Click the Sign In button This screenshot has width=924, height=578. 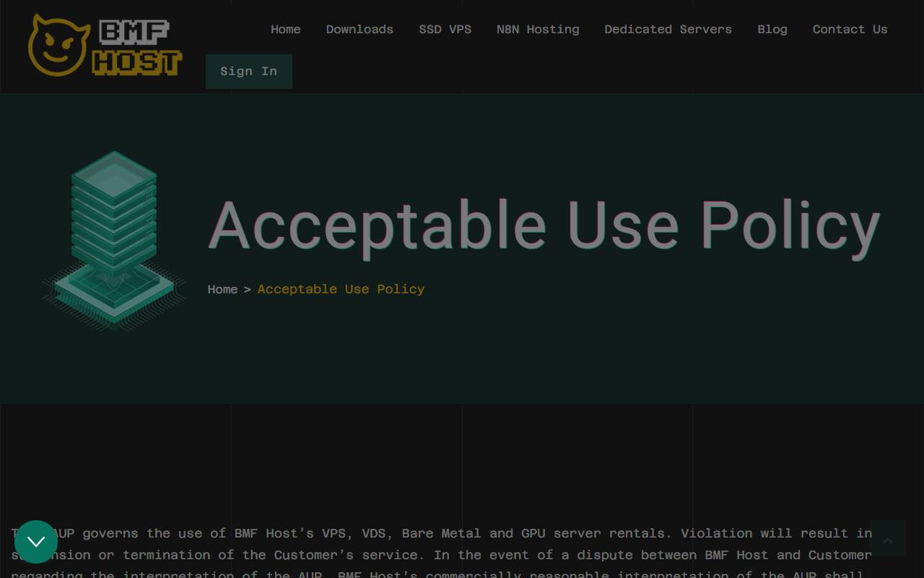click(249, 72)
